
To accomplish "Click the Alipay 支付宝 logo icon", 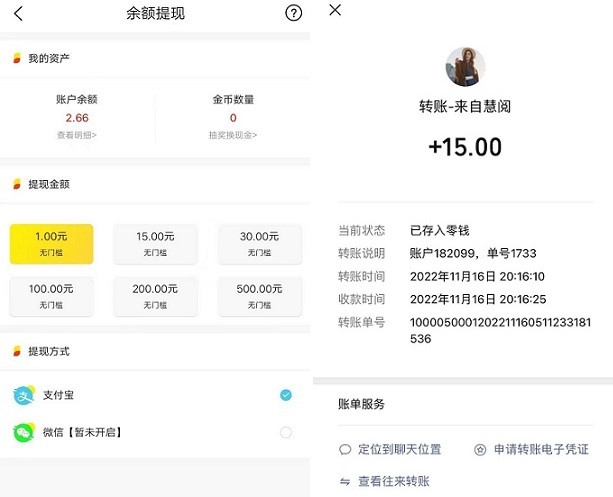I will pos(23,396).
